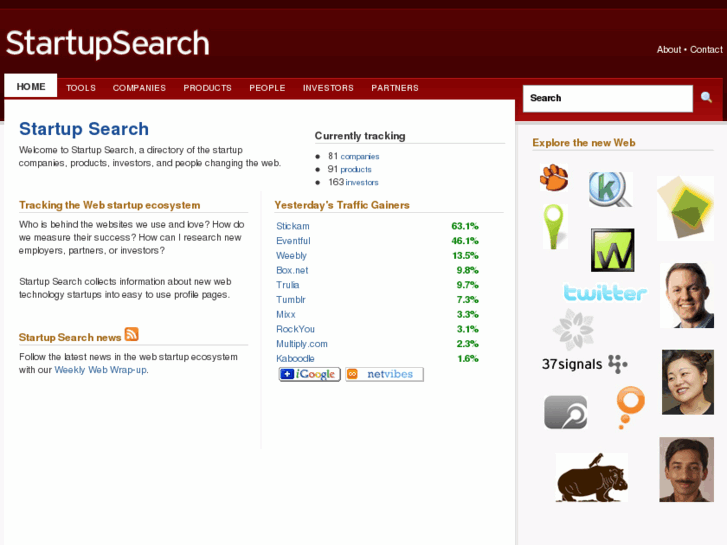Click the 63.1% traffic gain value
The height and width of the screenshot is (545, 727).
465,226
